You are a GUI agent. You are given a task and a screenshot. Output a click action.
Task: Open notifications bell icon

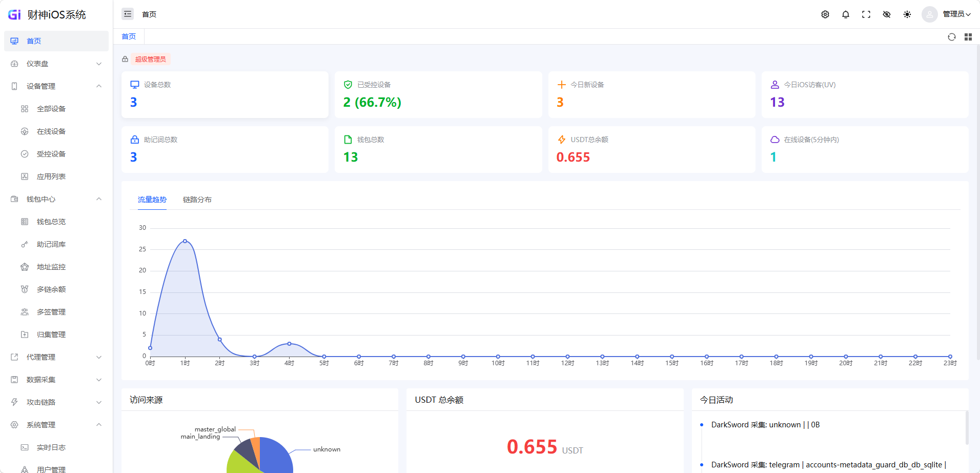(846, 14)
